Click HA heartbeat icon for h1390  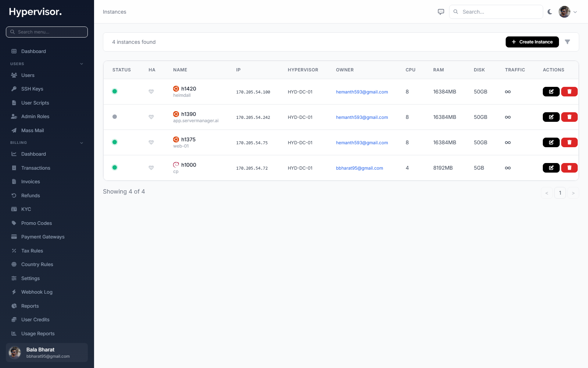pyautogui.click(x=151, y=117)
